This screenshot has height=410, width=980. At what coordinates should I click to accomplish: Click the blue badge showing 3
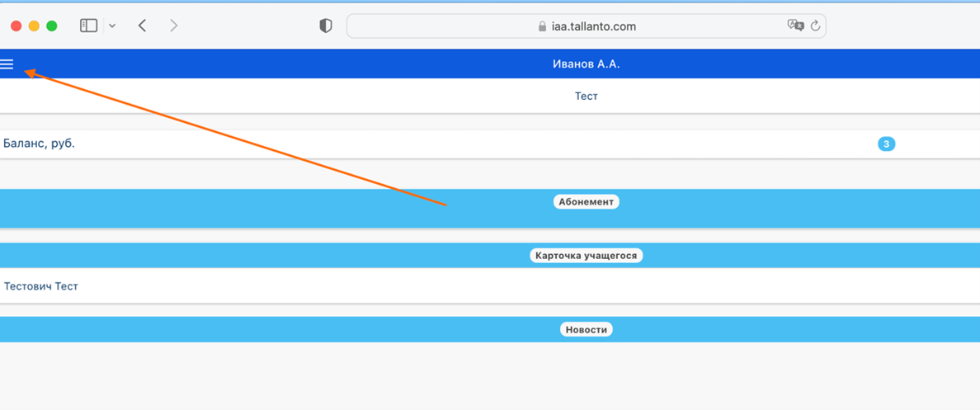pos(886,144)
